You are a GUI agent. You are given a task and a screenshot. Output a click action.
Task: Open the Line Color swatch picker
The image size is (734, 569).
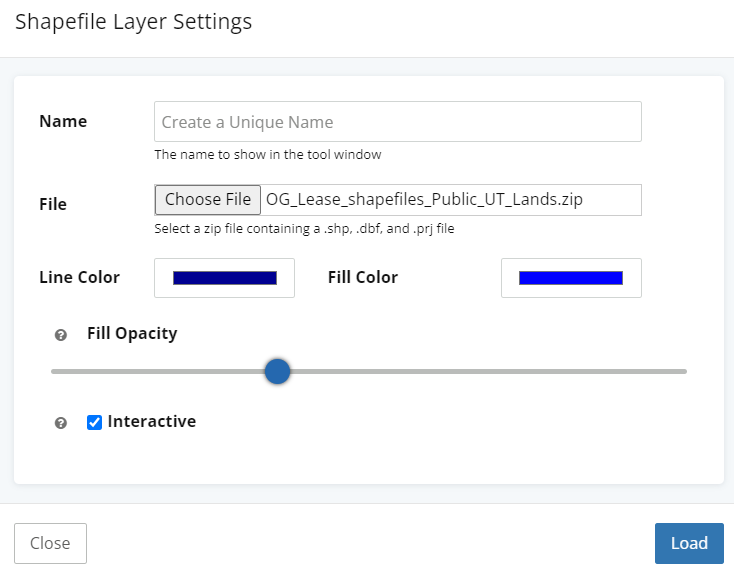click(x=225, y=278)
